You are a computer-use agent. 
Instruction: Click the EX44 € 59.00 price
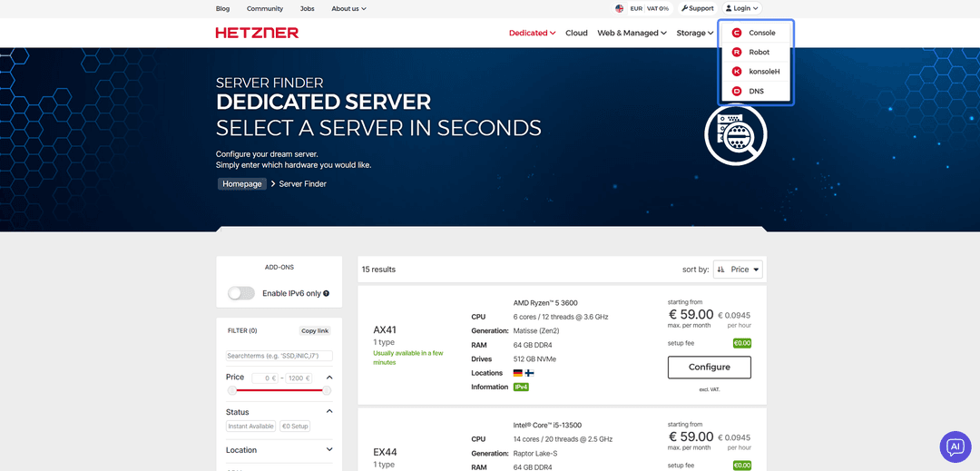click(691, 437)
